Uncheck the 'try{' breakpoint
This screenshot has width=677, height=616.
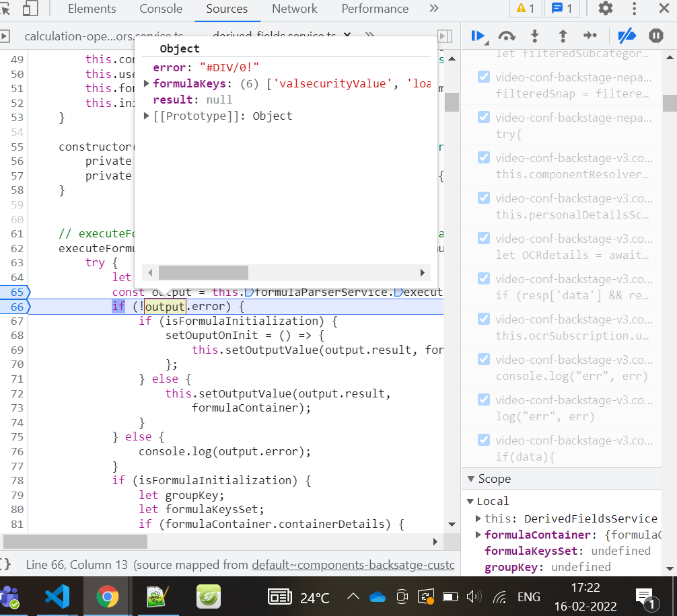pos(484,117)
